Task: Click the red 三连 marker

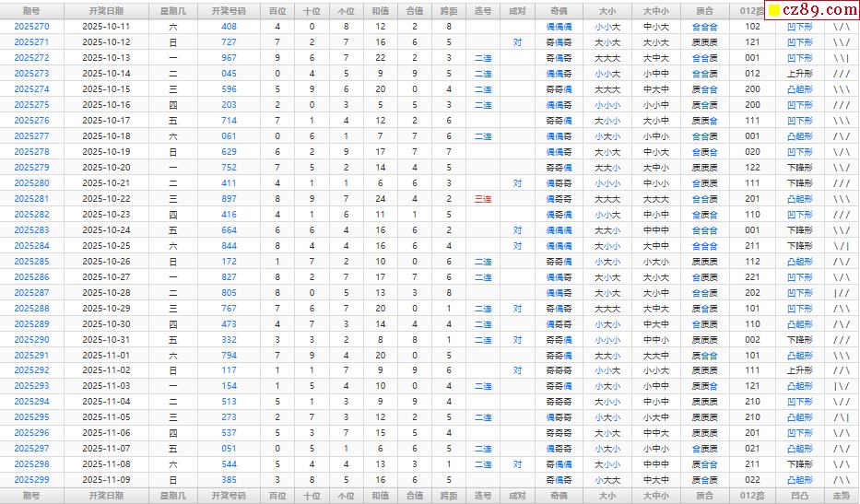Action: 483,199
